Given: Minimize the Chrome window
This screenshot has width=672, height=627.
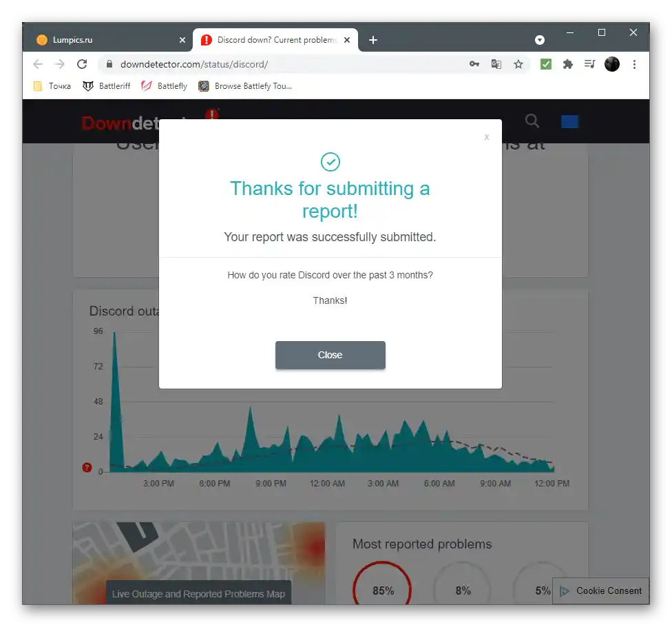Looking at the screenshot, I should (x=570, y=32).
